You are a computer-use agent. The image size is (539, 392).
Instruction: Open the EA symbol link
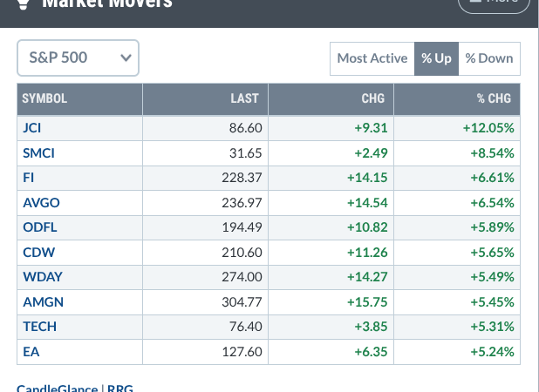[x=31, y=352]
